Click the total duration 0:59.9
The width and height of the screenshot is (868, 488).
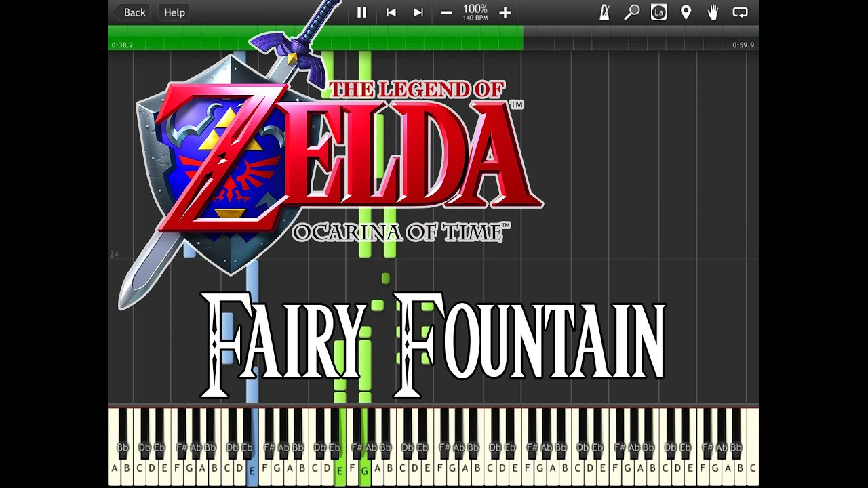(x=743, y=45)
